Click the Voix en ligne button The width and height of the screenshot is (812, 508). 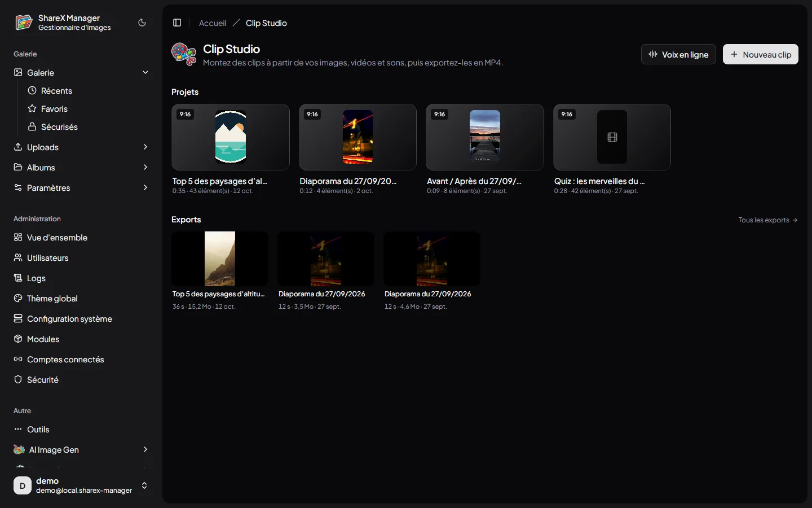[x=678, y=54]
